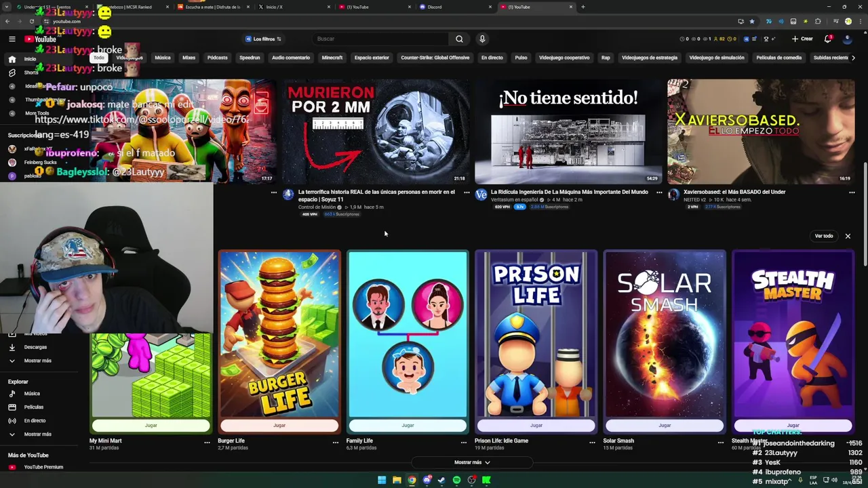The height and width of the screenshot is (488, 868).
Task: Click the Crear button
Action: tap(802, 39)
